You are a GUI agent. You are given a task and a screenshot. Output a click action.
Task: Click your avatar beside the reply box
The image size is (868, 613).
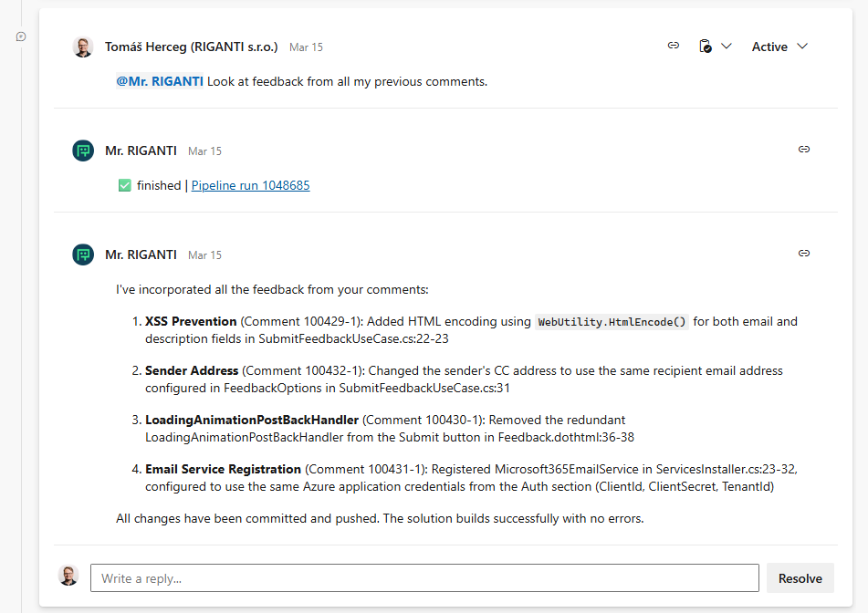[x=68, y=576]
